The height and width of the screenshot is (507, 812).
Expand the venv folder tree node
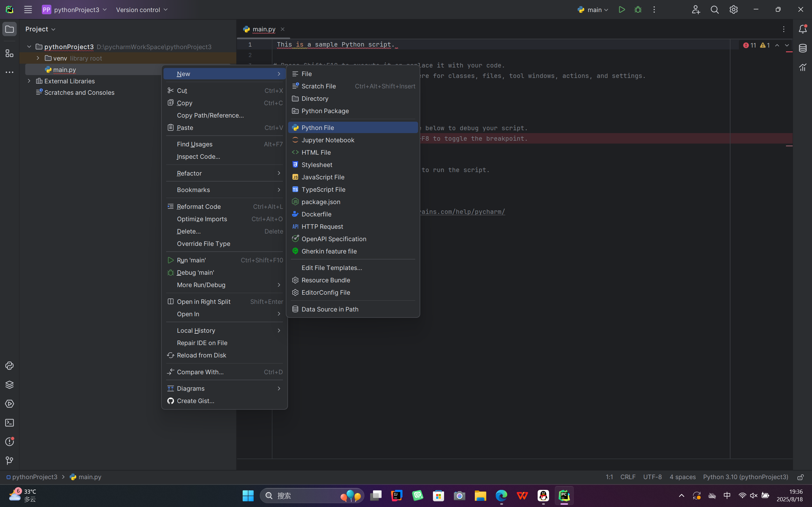[x=38, y=58]
